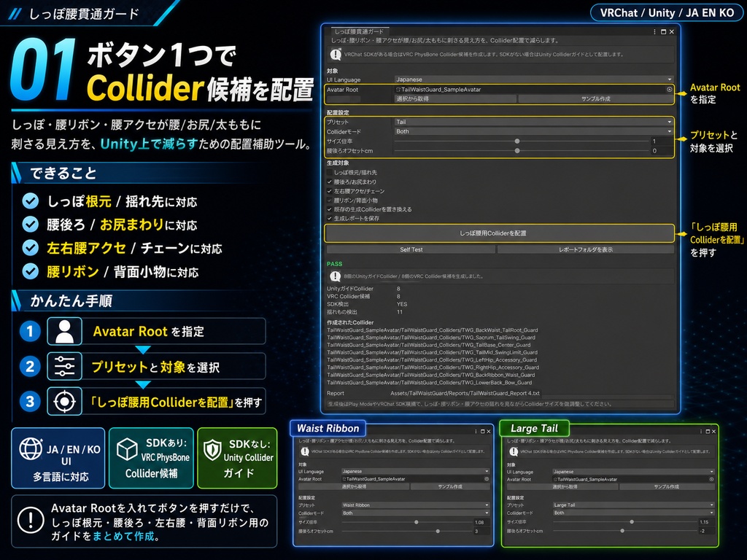Uncheck the 腰後ろ/お尻まわり option
The image size is (747, 560).
point(329,182)
